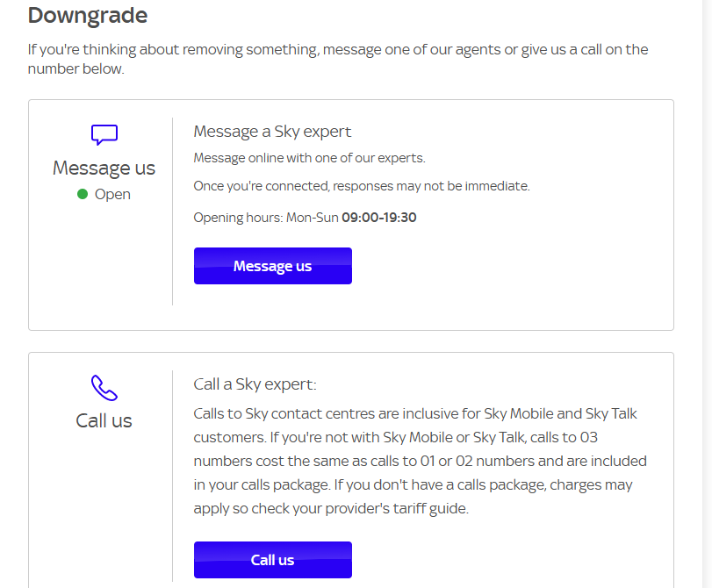Toggle the Open availability indicator
712x588 pixels.
pos(81,194)
